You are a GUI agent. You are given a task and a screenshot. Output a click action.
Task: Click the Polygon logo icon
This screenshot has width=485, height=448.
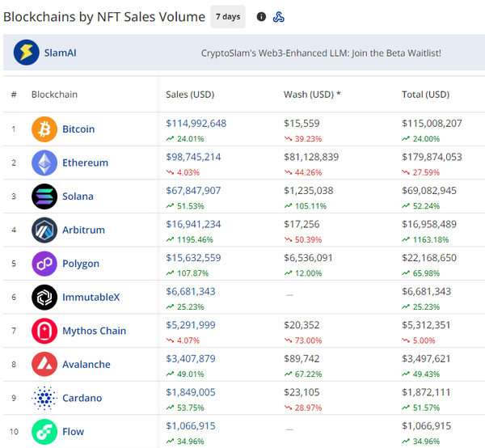pyautogui.click(x=44, y=264)
